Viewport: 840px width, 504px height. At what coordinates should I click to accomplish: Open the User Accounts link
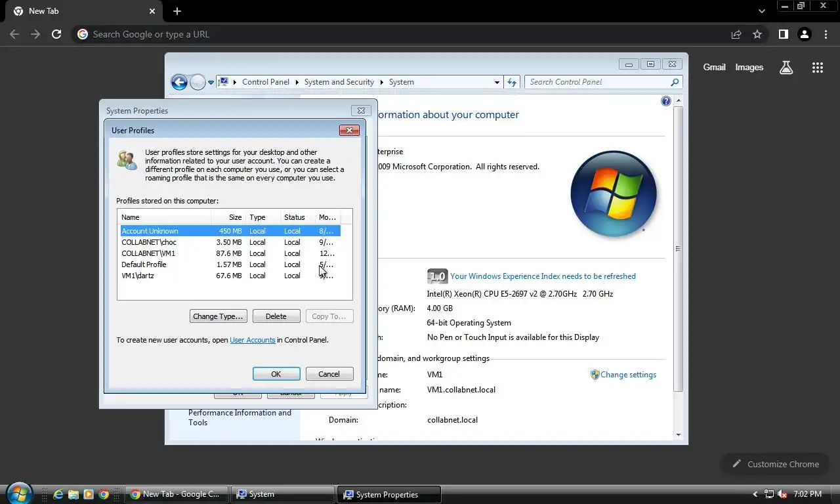(x=253, y=340)
